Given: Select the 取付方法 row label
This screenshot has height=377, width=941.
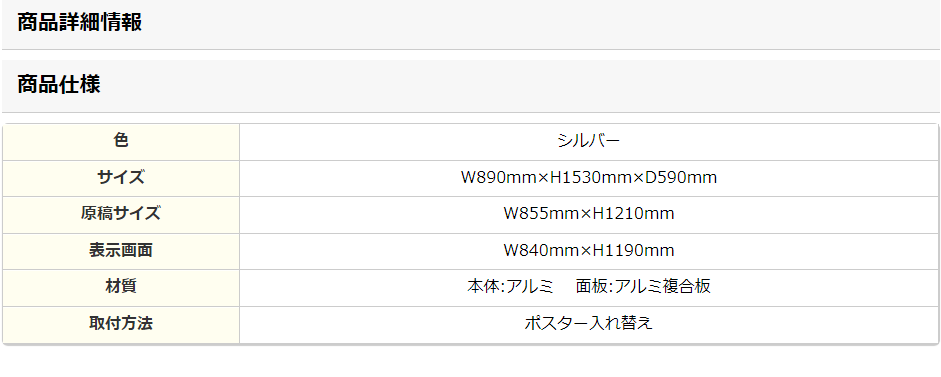Looking at the screenshot, I should point(121,324).
